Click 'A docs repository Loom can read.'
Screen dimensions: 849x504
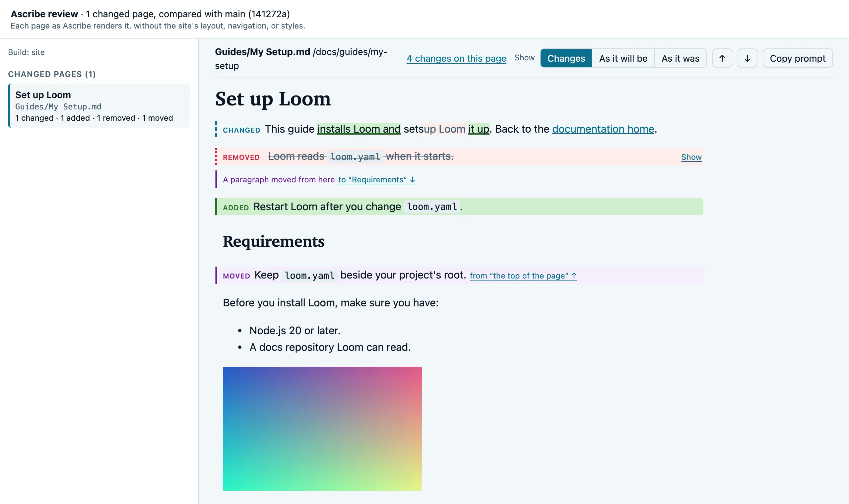point(330,347)
